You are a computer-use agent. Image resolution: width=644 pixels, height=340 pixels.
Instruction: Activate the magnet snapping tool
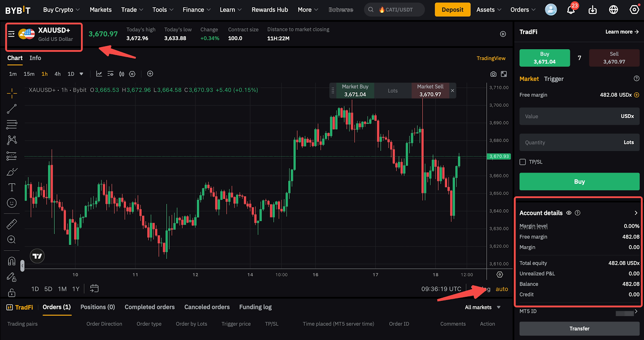(x=12, y=261)
